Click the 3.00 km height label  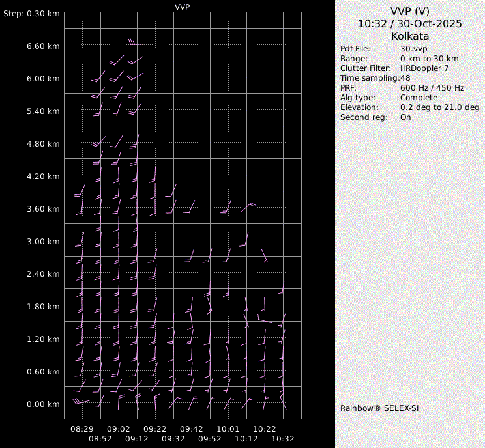pyautogui.click(x=43, y=241)
